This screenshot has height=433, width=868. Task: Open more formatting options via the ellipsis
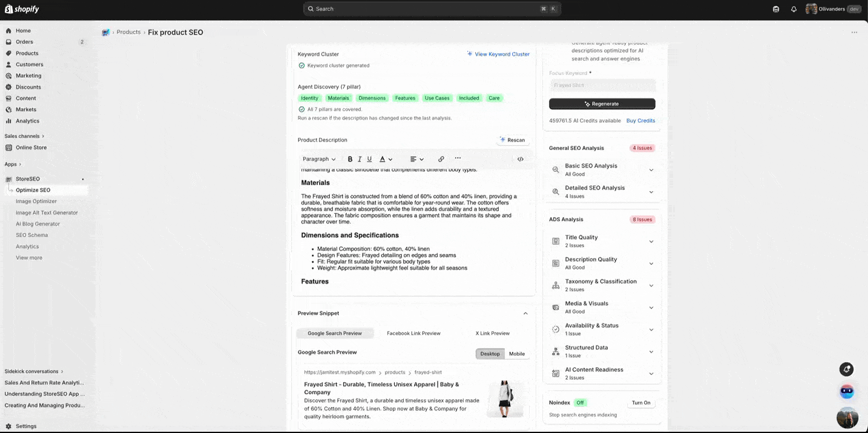pyautogui.click(x=458, y=158)
